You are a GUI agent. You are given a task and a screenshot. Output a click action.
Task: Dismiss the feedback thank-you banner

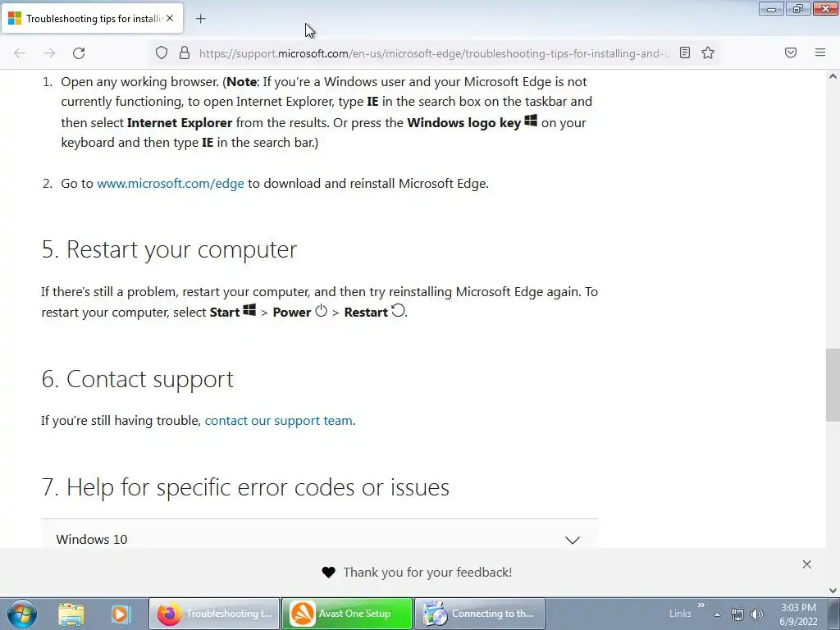807,564
